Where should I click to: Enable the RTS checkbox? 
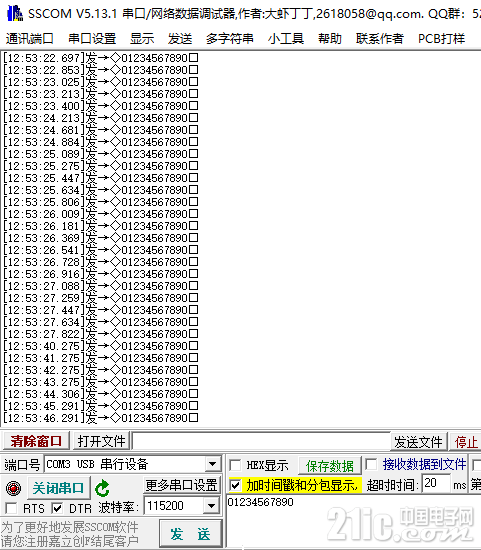(x=11, y=508)
